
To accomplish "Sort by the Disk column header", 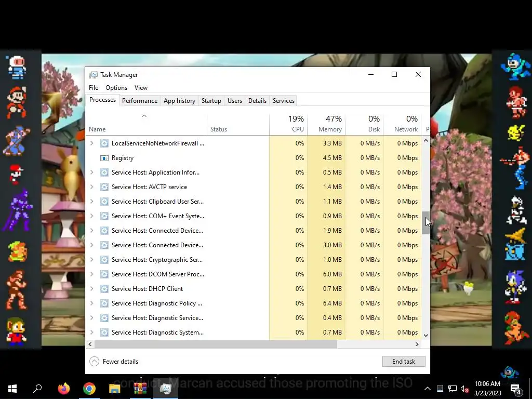I will pos(364,124).
